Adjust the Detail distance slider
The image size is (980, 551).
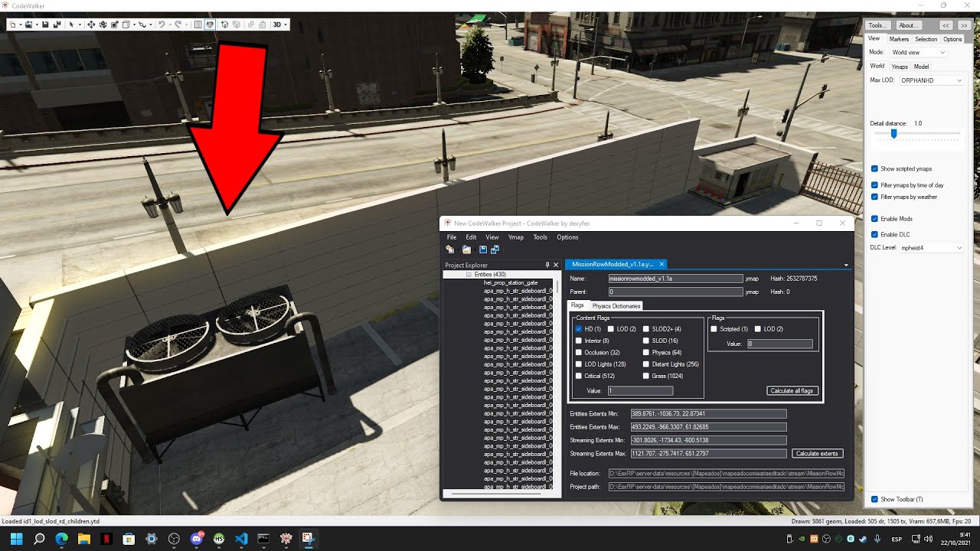tap(893, 134)
